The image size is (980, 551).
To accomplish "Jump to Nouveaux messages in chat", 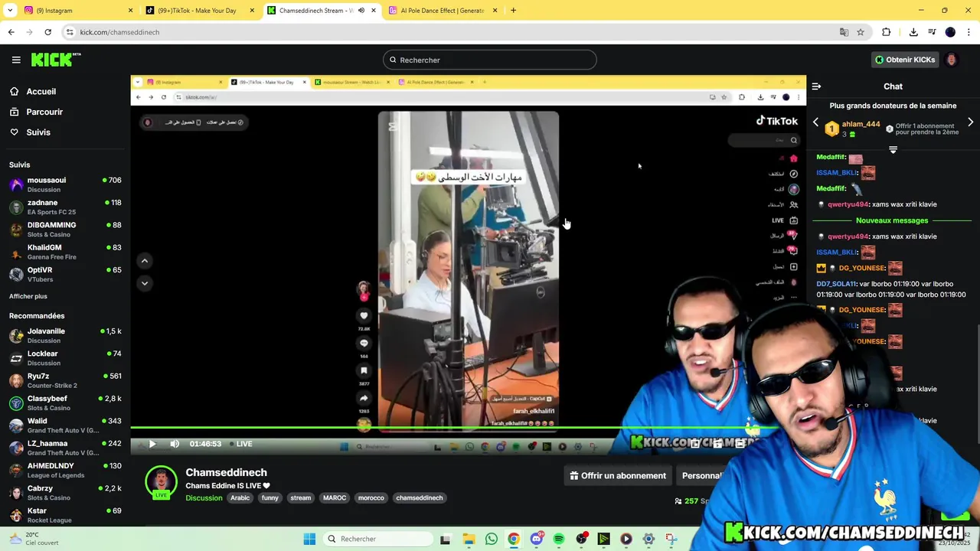I will point(892,220).
